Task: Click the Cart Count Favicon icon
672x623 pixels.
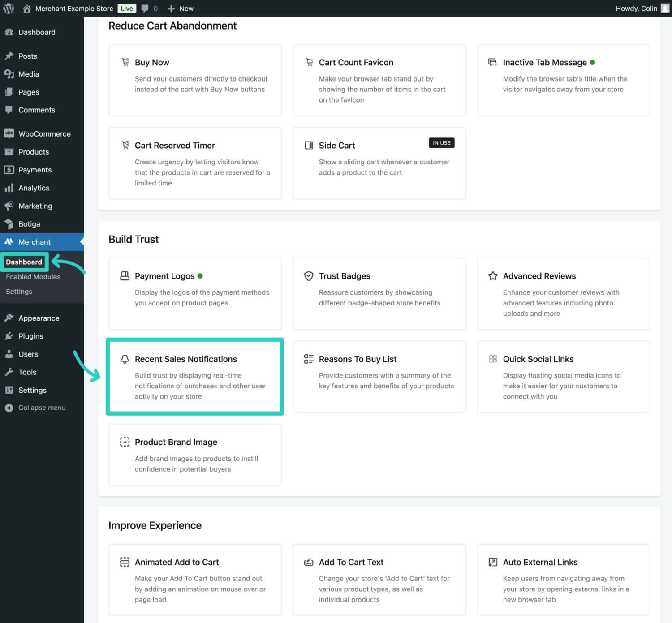Action: coord(309,62)
